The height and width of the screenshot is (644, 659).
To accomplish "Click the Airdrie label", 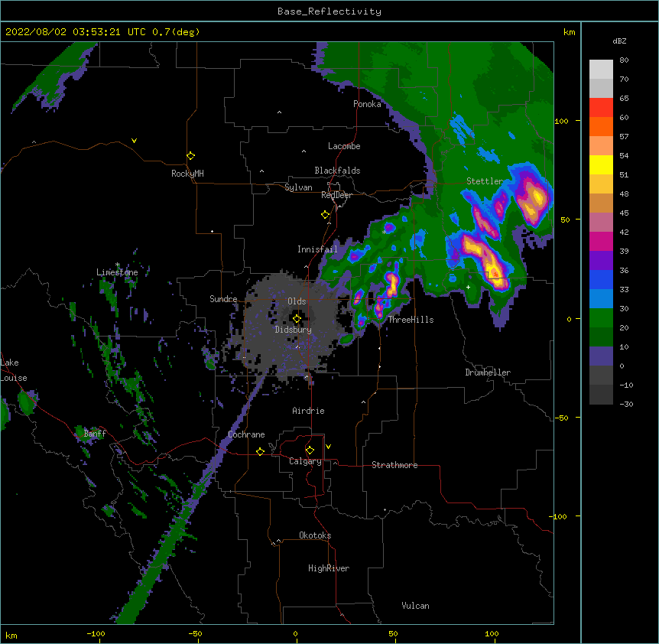I will pos(308,411).
